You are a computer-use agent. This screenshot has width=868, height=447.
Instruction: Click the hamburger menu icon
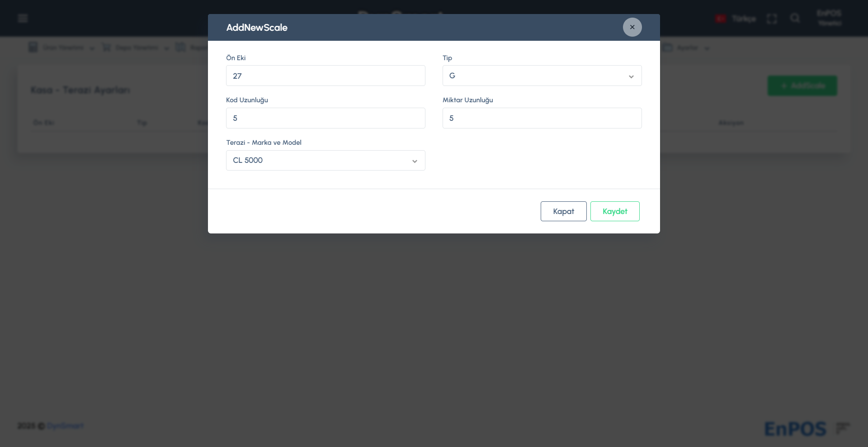tap(23, 18)
